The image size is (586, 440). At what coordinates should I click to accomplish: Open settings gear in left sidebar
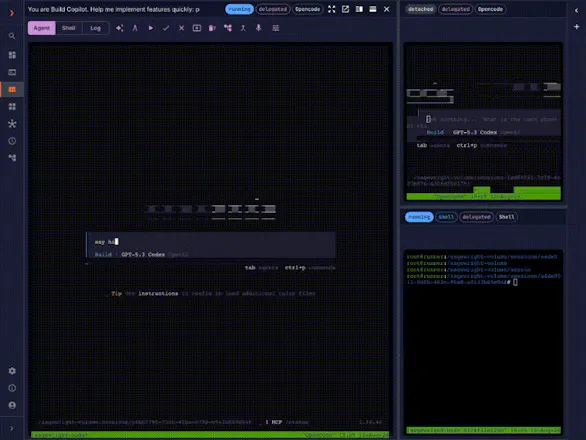[x=12, y=370]
